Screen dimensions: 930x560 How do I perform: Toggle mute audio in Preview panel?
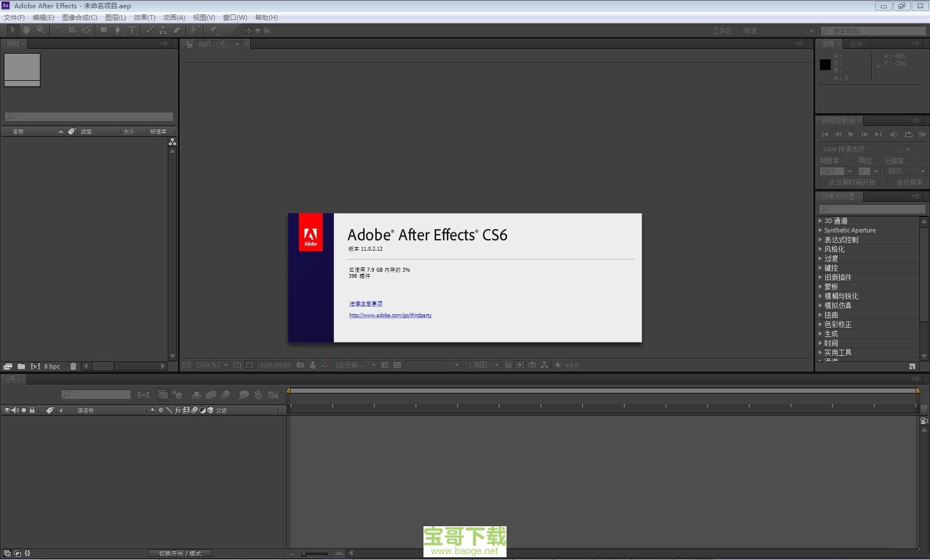click(893, 134)
